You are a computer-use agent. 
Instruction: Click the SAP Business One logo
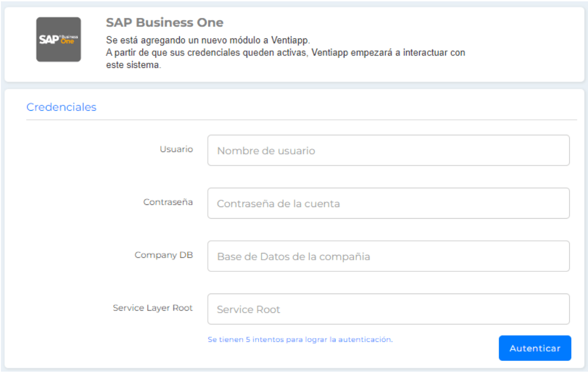[58, 39]
